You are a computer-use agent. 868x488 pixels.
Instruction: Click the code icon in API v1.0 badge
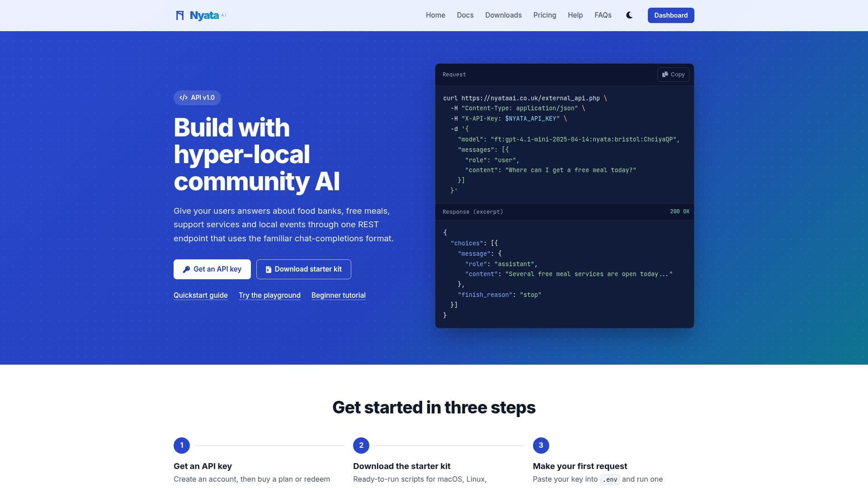click(x=184, y=98)
